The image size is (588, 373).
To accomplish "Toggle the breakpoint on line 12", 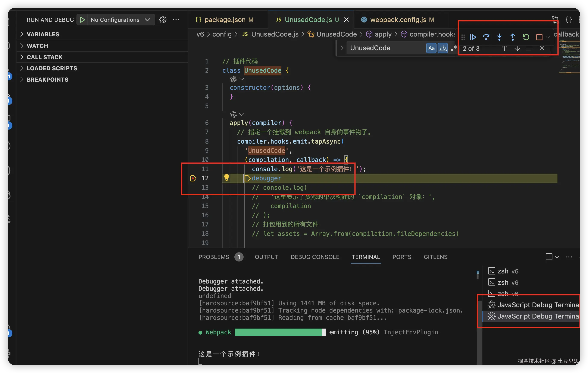I will (x=193, y=178).
